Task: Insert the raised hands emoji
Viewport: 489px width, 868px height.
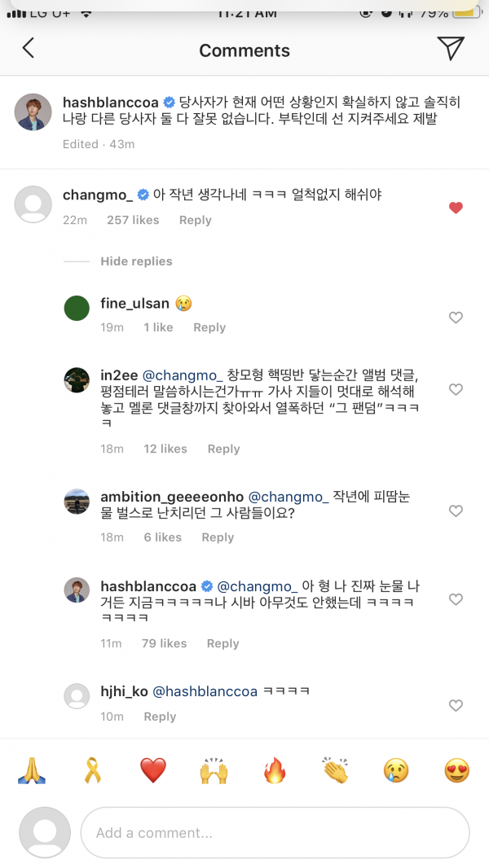Action: (x=214, y=770)
